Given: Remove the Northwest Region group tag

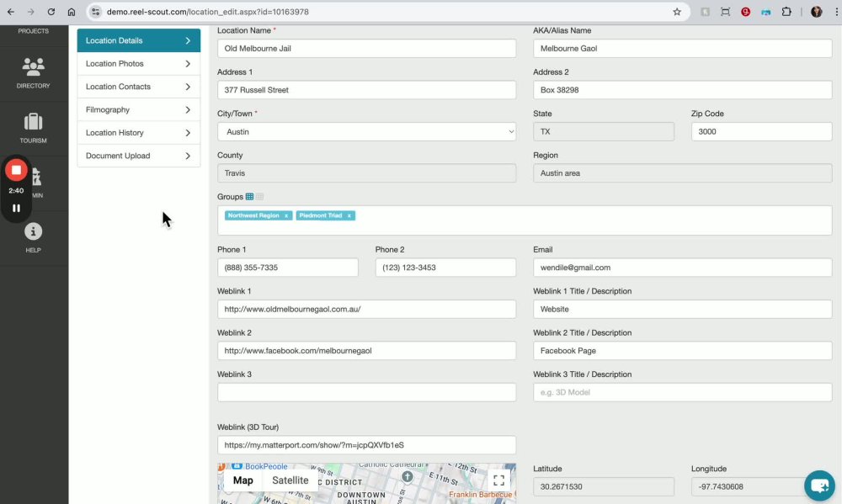Looking at the screenshot, I should pyautogui.click(x=286, y=215).
